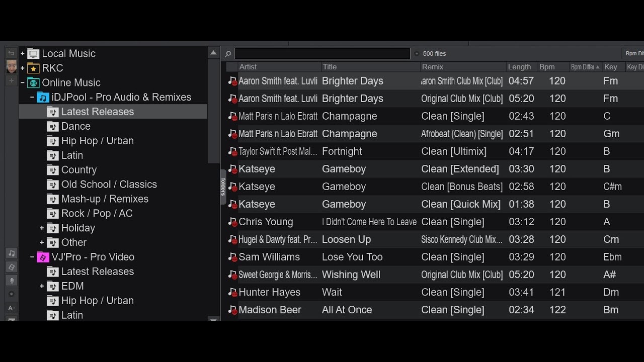Screen dimensions: 644x362
Task: Click the folder icon beside Mash-up / Remixes
Action: pos(53,199)
